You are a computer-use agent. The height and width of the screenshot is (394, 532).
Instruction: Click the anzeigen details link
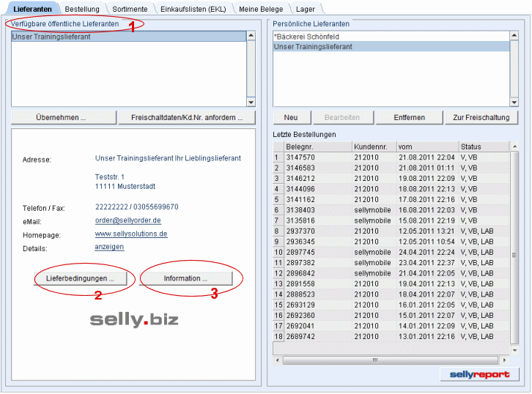pos(109,247)
